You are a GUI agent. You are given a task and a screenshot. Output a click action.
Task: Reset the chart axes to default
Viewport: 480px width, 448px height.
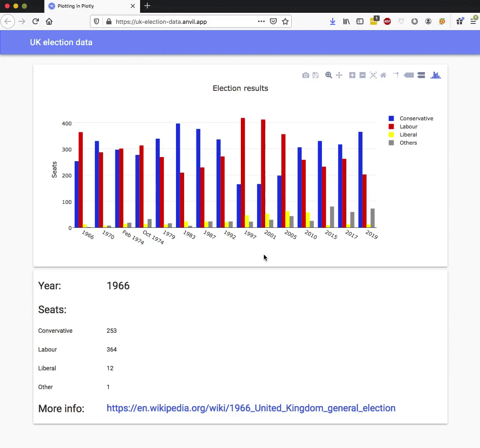[x=383, y=75]
